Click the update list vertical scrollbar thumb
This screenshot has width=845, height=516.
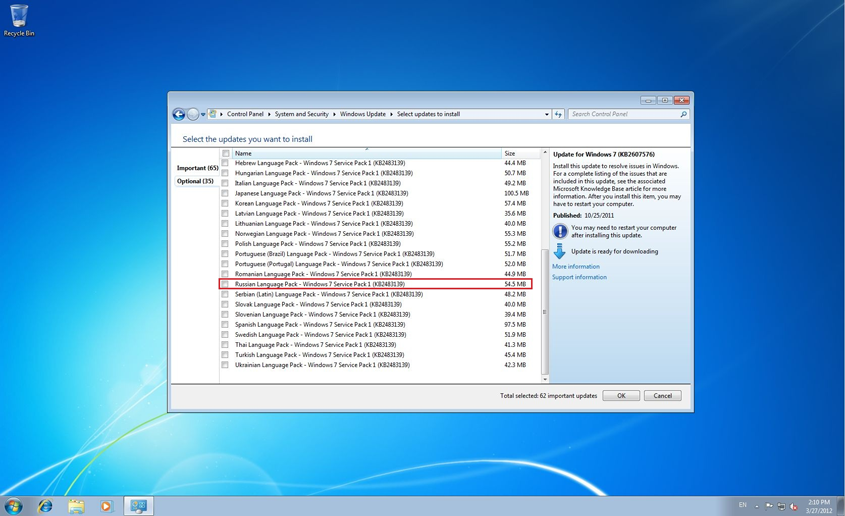point(545,310)
